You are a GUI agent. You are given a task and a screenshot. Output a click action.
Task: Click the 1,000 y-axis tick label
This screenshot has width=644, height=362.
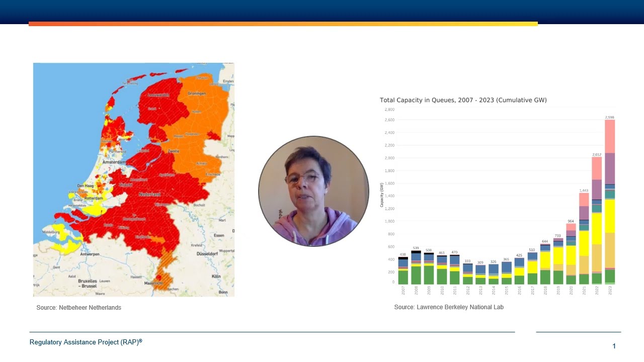[x=389, y=221]
